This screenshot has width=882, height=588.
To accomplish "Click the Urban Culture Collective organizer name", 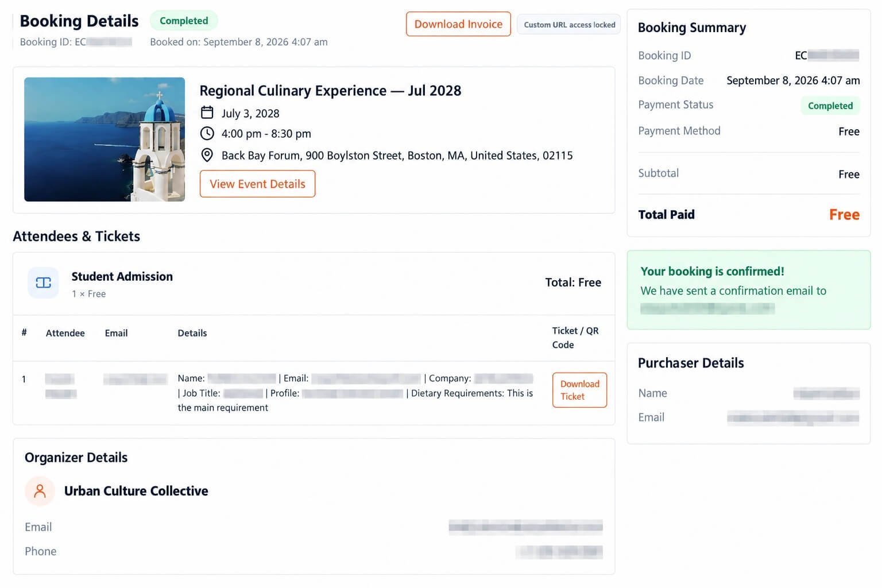I will [x=136, y=491].
